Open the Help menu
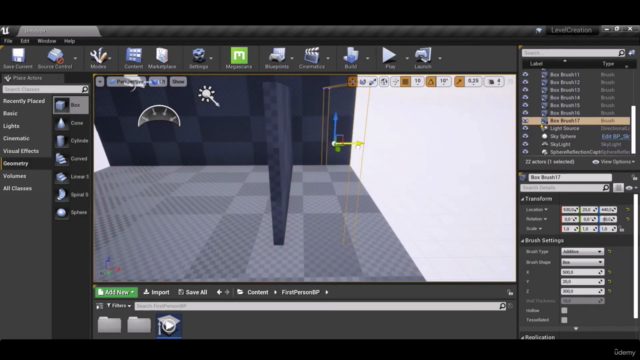 pyautogui.click(x=69, y=41)
